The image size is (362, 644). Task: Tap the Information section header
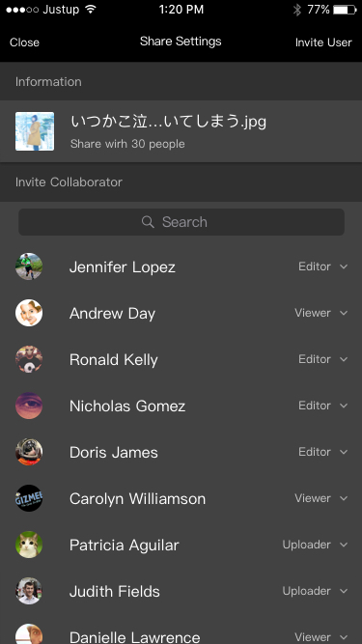point(181,81)
